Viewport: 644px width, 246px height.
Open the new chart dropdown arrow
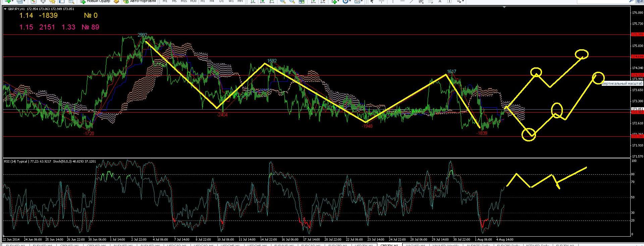pos(13,1)
